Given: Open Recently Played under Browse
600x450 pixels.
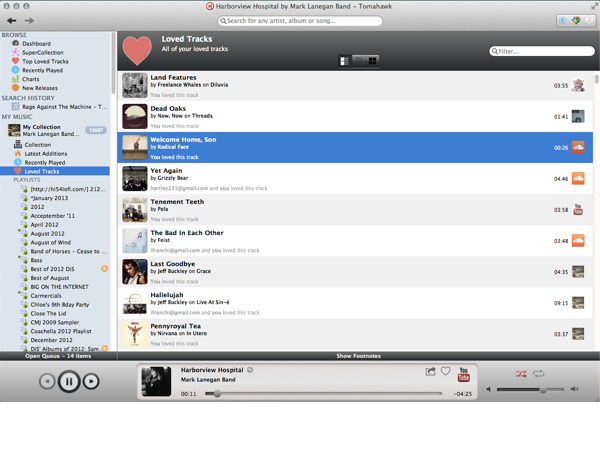Looking at the screenshot, I should coord(42,70).
